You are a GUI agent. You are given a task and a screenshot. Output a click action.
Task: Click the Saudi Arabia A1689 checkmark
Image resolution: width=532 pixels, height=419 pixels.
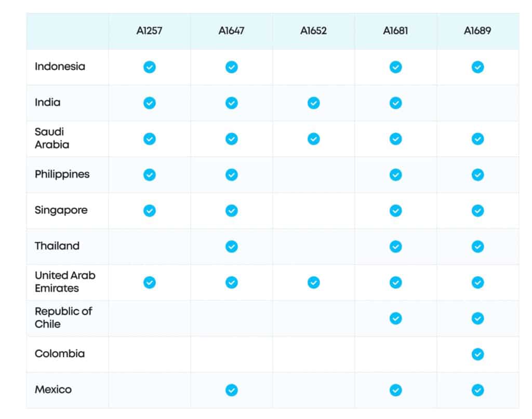point(477,139)
